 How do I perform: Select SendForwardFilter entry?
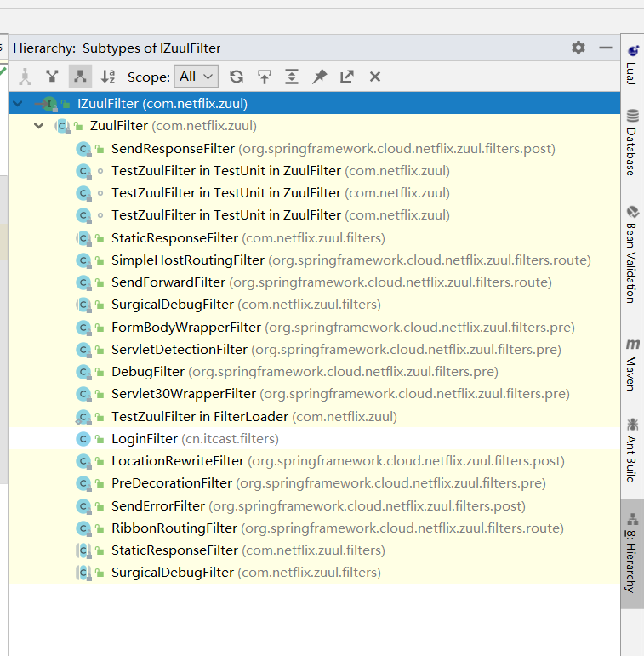[x=315, y=282]
